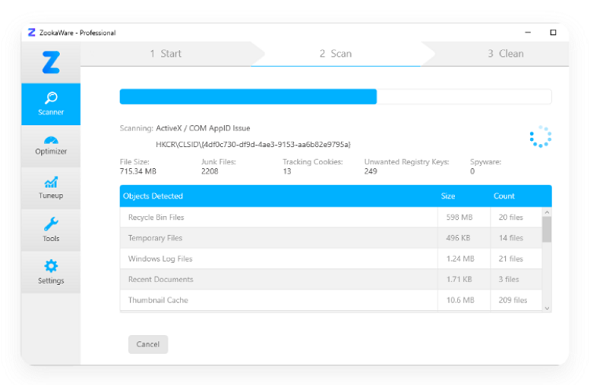Click the title bar ZookaWare icon

tap(32, 33)
